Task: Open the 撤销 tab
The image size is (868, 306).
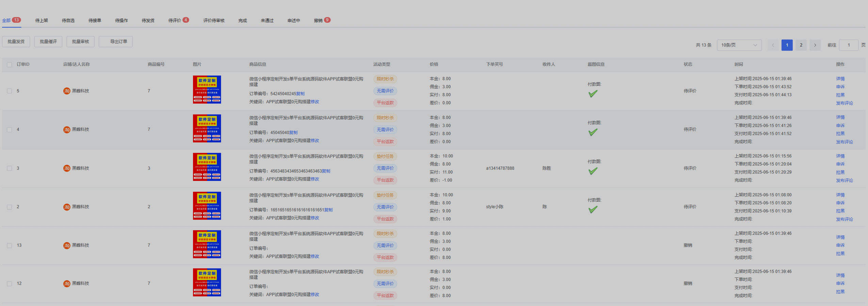Action: coord(318,21)
